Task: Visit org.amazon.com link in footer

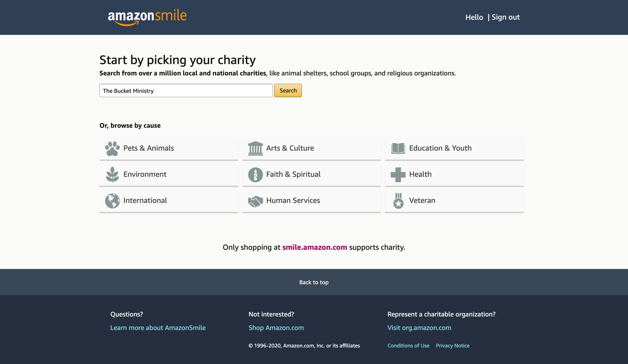Action: [419, 328]
